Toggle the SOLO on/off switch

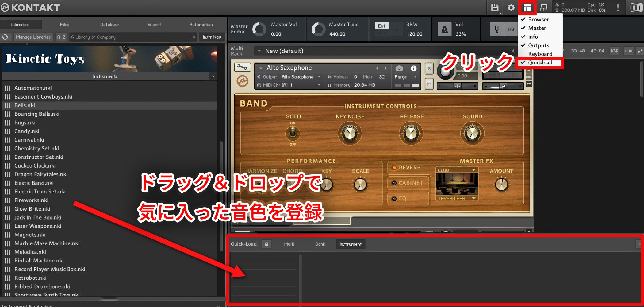(x=293, y=133)
